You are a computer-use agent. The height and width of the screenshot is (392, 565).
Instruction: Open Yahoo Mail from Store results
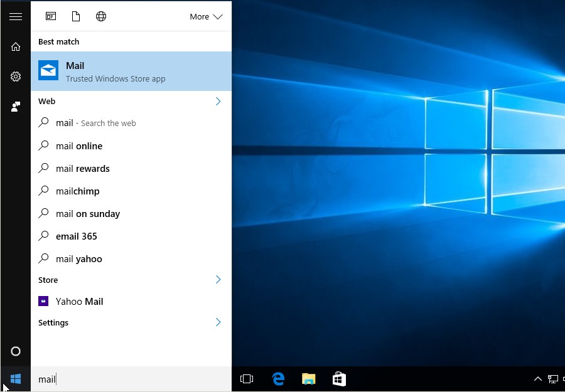coord(79,302)
